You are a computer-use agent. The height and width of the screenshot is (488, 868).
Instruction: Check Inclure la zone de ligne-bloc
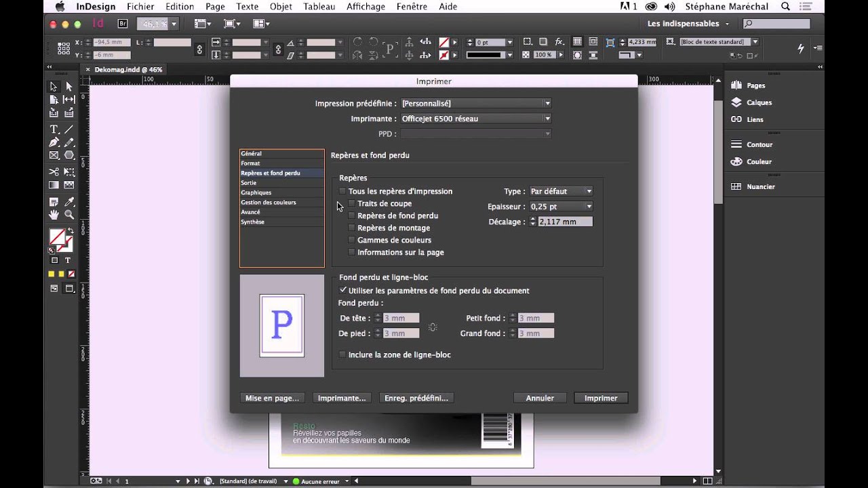click(x=342, y=354)
